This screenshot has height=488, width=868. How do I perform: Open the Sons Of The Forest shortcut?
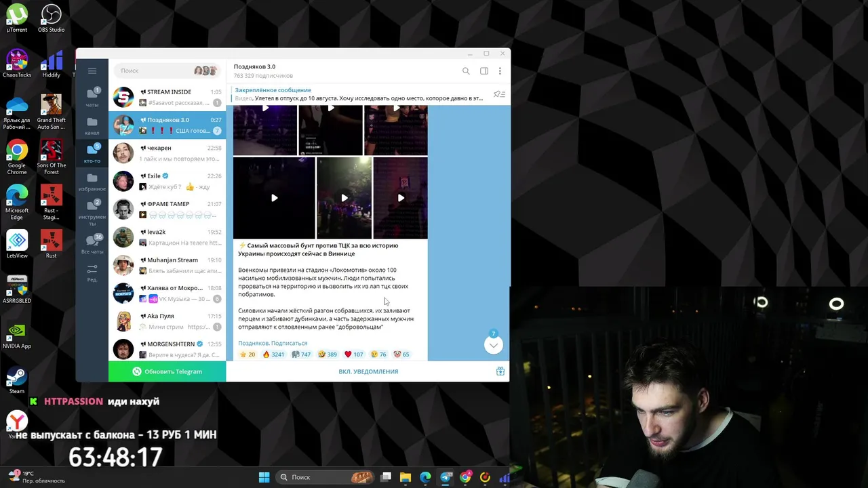(x=51, y=157)
